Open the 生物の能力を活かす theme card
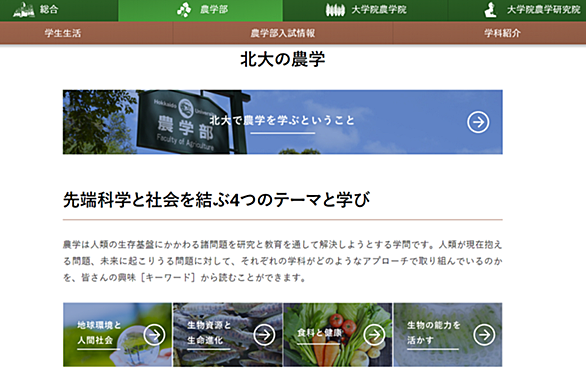 pyautogui.click(x=448, y=335)
